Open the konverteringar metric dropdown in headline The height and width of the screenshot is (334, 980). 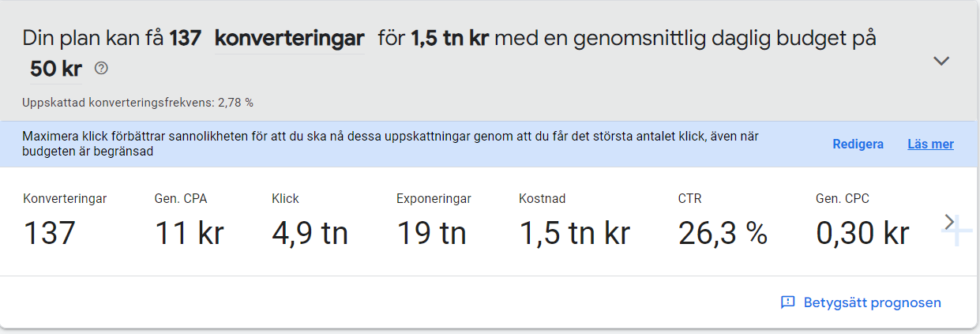[289, 38]
